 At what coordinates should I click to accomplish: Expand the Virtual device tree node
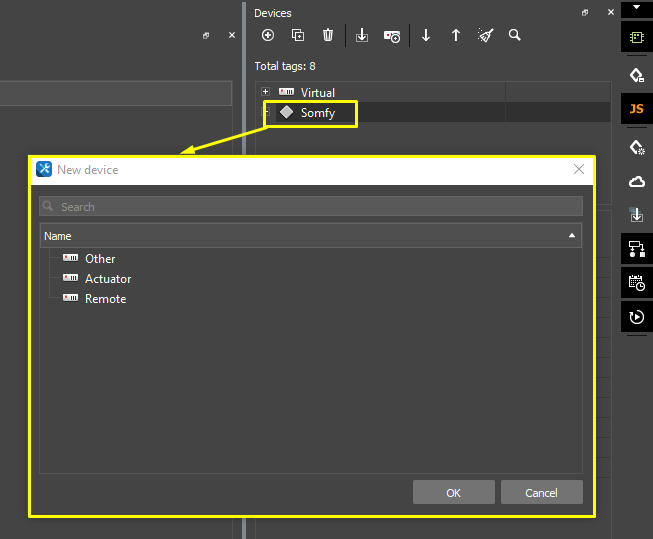click(265, 92)
